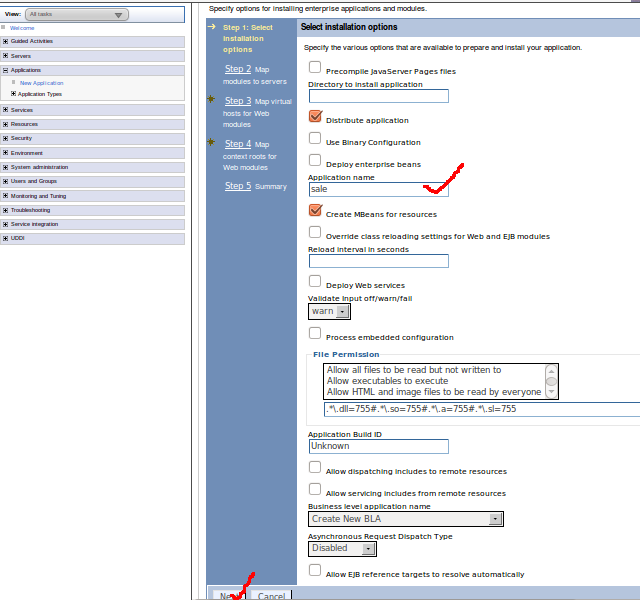Expand the Guided Activities section
The height and width of the screenshot is (600, 640).
coord(5,41)
